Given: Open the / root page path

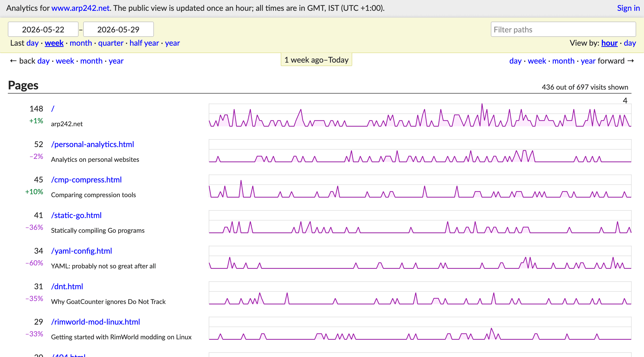Looking at the screenshot, I should 53,109.
